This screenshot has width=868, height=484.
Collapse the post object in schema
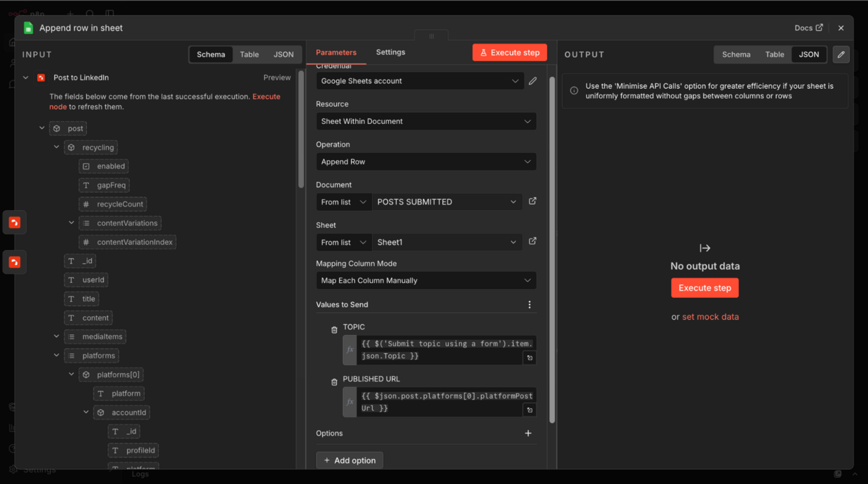[42, 128]
